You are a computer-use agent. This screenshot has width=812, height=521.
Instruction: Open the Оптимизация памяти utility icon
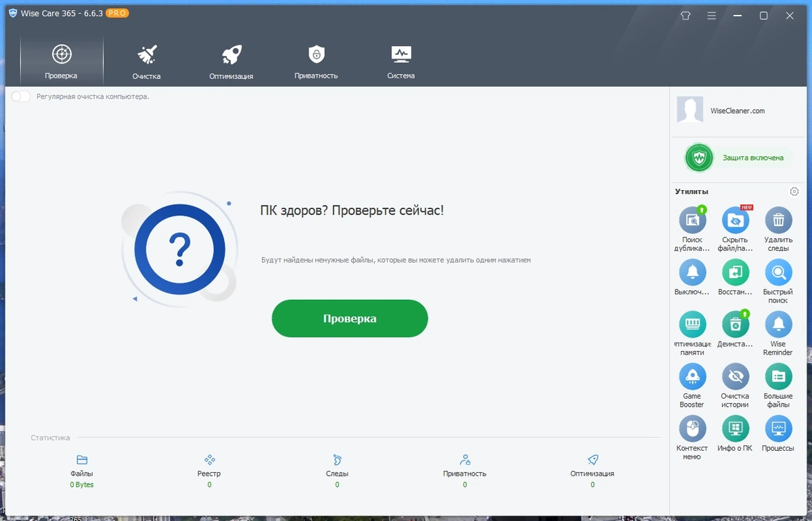coord(692,324)
